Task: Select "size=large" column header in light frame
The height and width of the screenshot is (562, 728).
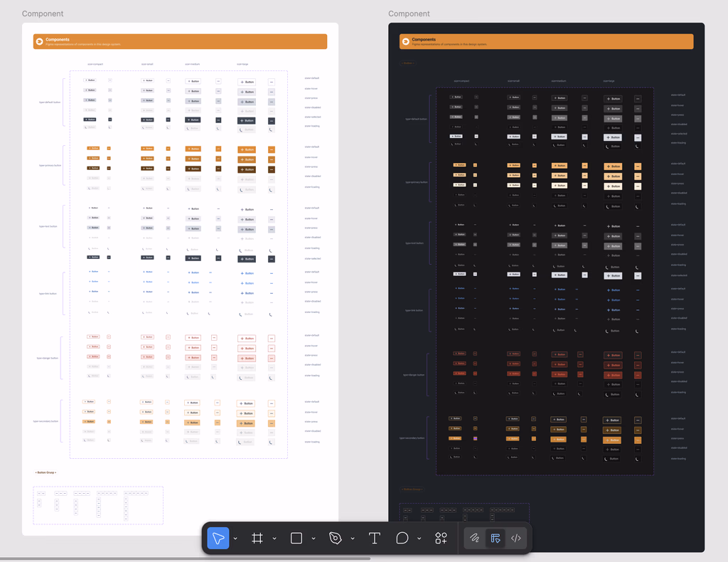Action: click(x=242, y=64)
